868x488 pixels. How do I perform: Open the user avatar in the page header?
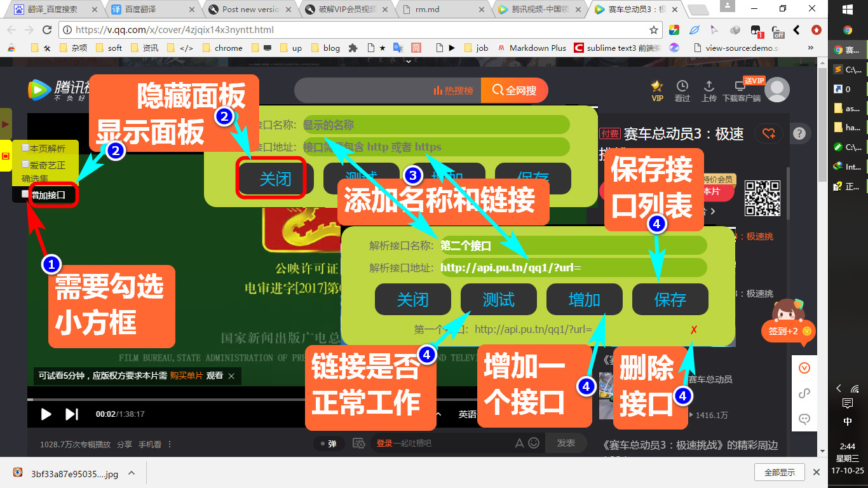pyautogui.click(x=776, y=90)
